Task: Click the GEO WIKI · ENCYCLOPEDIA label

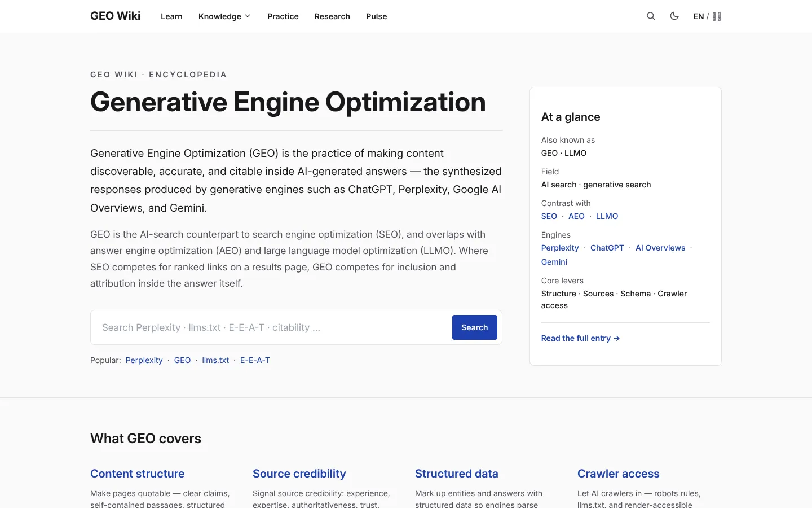Action: click(x=158, y=75)
